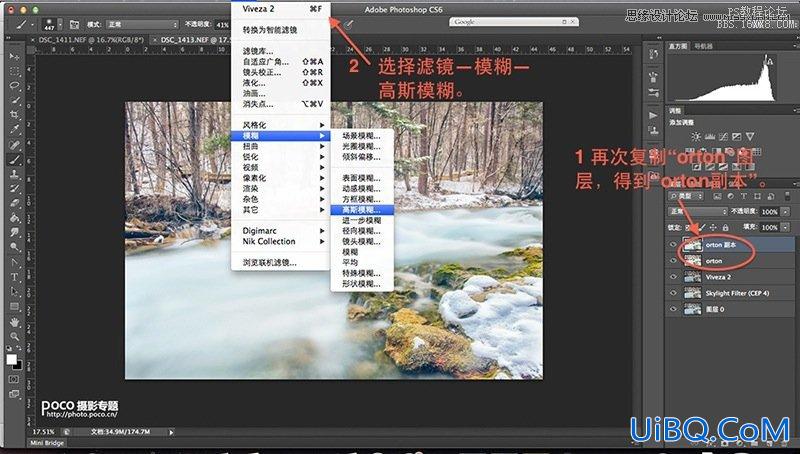Switch to 导航器 panel tab
This screenshot has width=800, height=454.
[703, 46]
